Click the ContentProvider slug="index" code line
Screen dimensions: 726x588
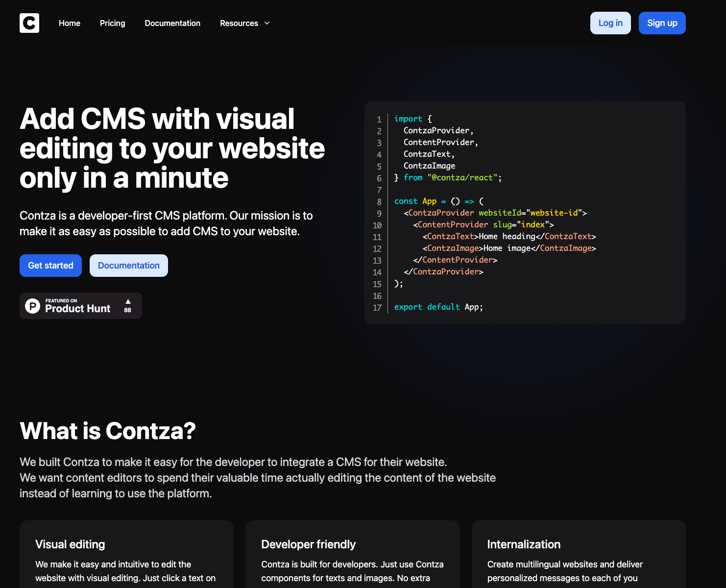coord(484,225)
